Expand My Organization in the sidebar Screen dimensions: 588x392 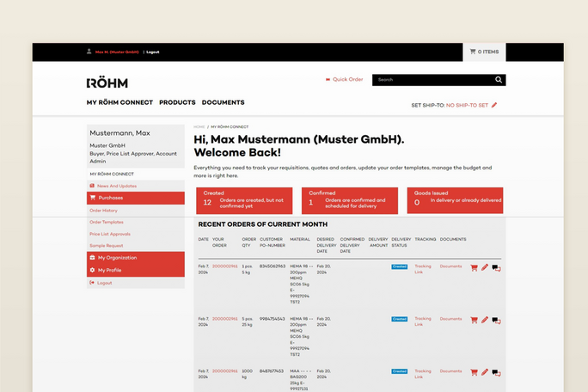click(x=136, y=258)
